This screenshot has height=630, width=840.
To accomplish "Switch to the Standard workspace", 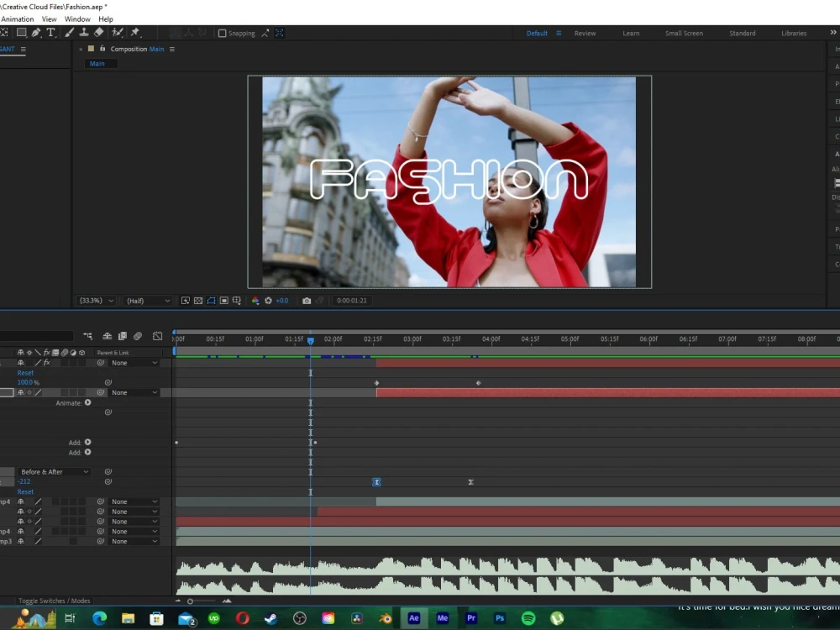I will [742, 34].
